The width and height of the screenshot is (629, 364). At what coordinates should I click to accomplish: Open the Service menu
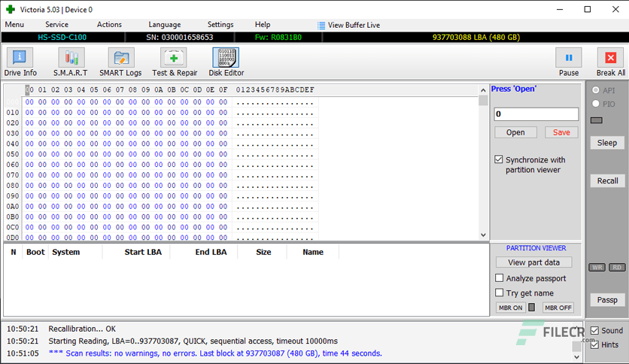56,25
